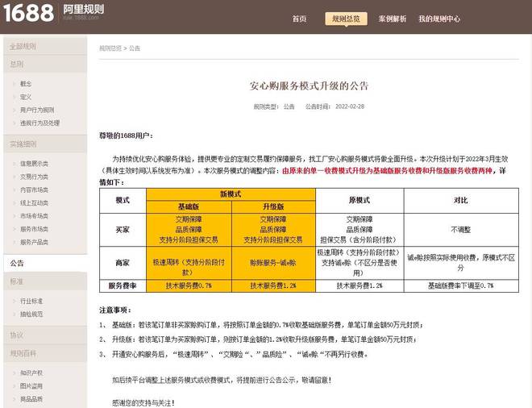Click the 安心购服务模式升级的公告 title
This screenshot has height=408, width=532.
point(309,85)
